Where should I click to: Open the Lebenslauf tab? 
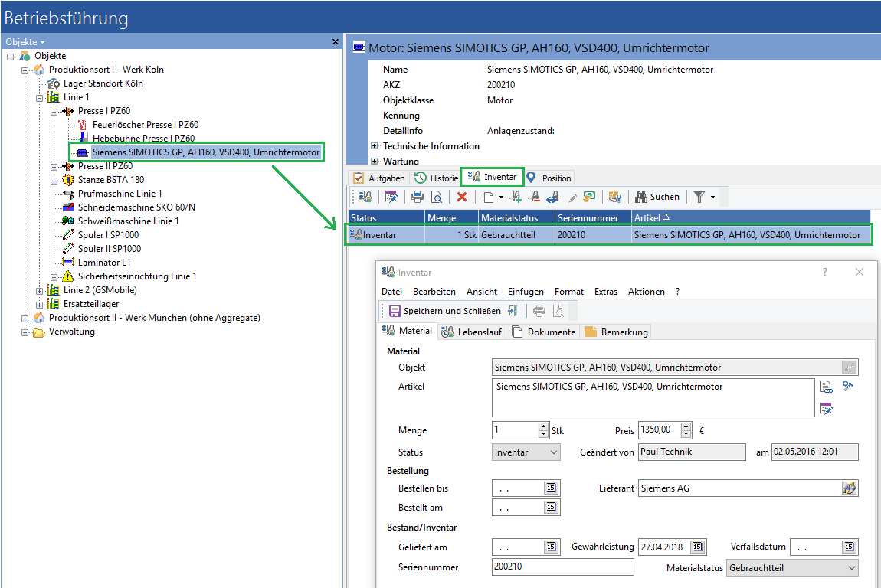click(471, 332)
